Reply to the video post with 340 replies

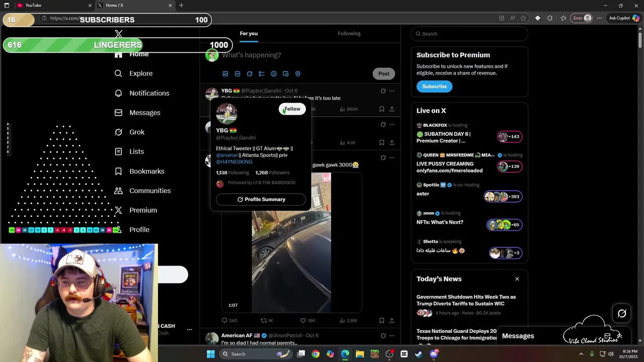229,320
